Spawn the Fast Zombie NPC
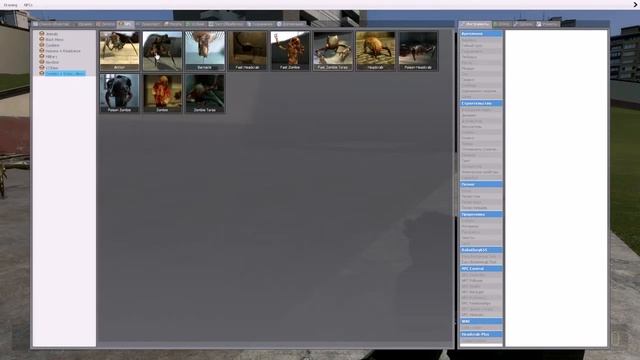The width and height of the screenshot is (640, 360). [x=290, y=51]
